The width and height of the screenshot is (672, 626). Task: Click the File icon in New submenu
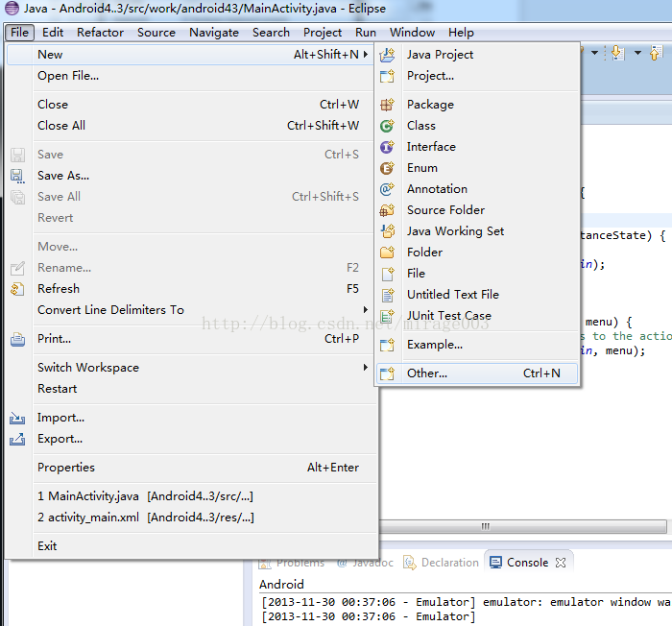point(387,274)
